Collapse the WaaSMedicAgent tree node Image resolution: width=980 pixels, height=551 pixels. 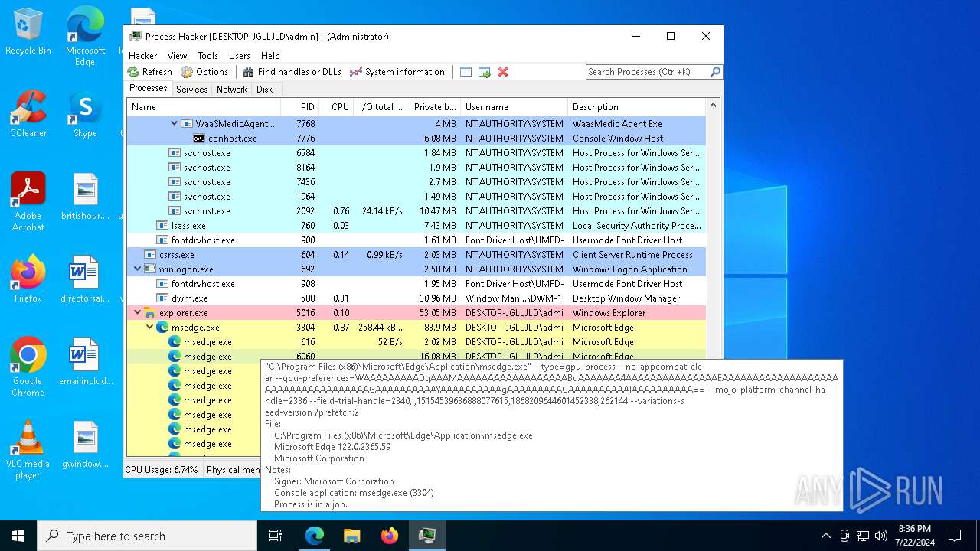click(174, 123)
